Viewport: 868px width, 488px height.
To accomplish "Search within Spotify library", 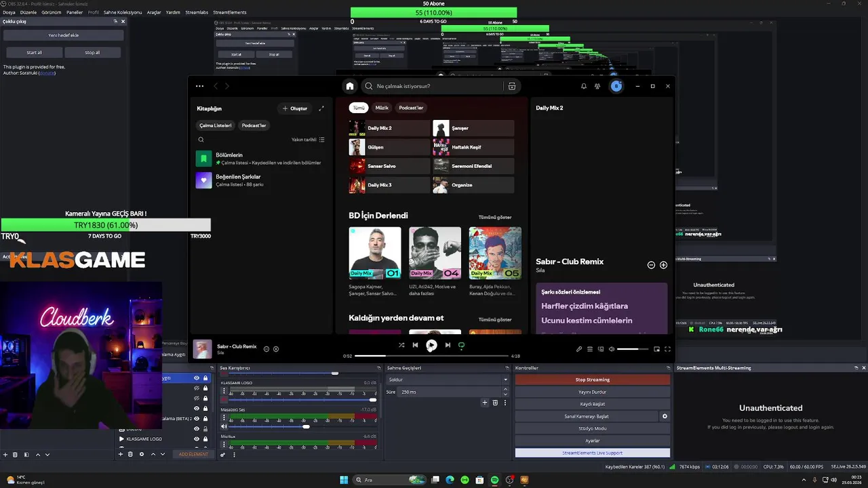I will [201, 140].
